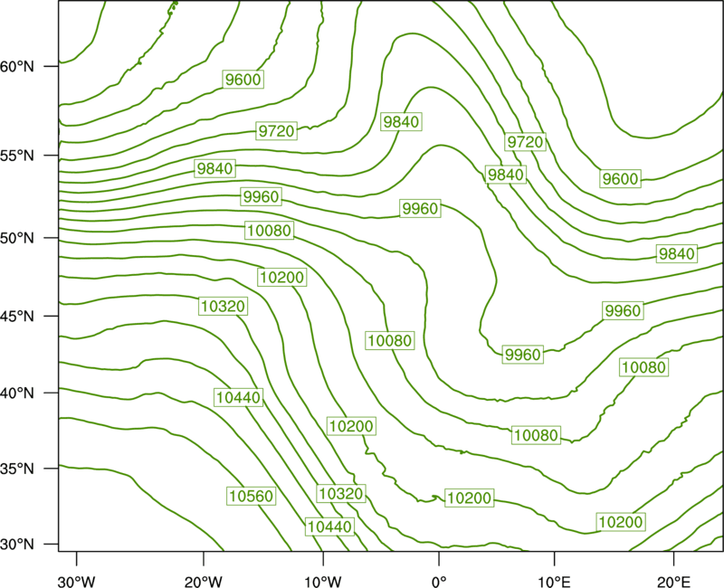Click the 45°N latitude tick label
Screen dimensions: 724x588
pos(17,316)
